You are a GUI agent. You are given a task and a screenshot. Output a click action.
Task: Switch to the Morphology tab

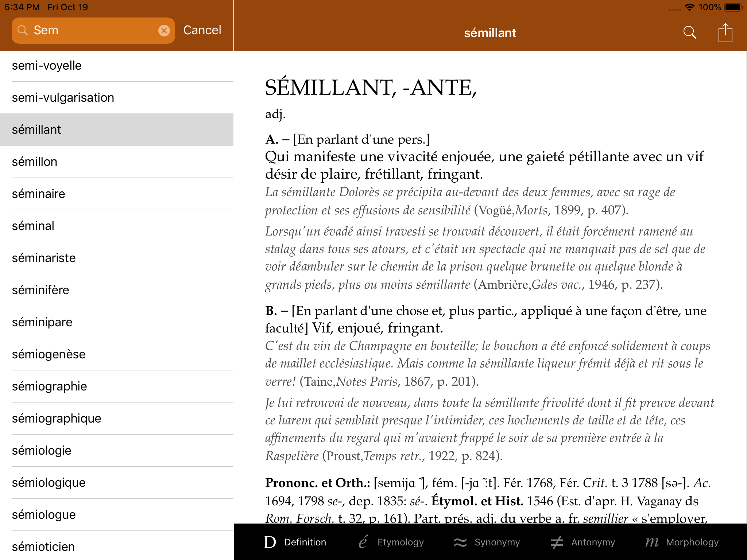click(692, 542)
